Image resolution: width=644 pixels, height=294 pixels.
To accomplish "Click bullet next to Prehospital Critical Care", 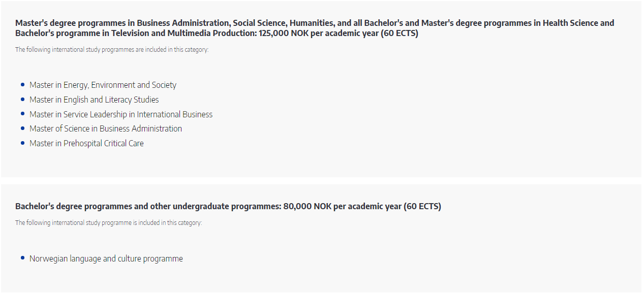I will point(23,143).
